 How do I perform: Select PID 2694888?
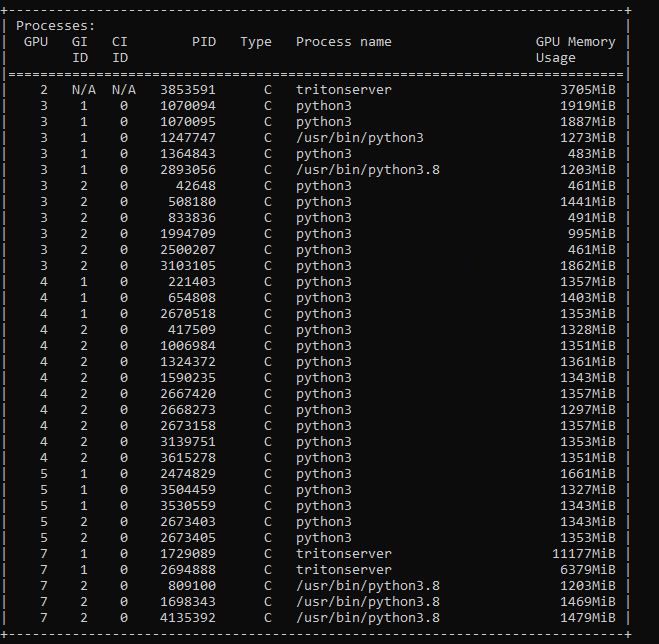coord(188,569)
